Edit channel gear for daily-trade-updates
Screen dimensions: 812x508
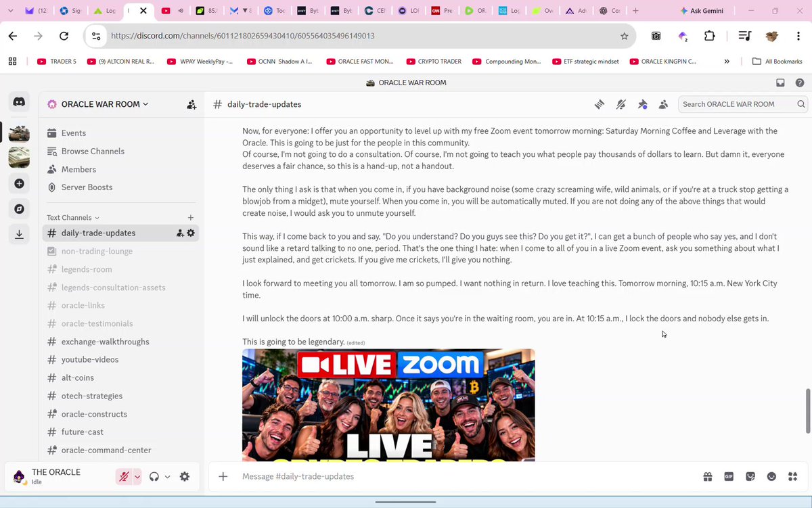(x=191, y=233)
